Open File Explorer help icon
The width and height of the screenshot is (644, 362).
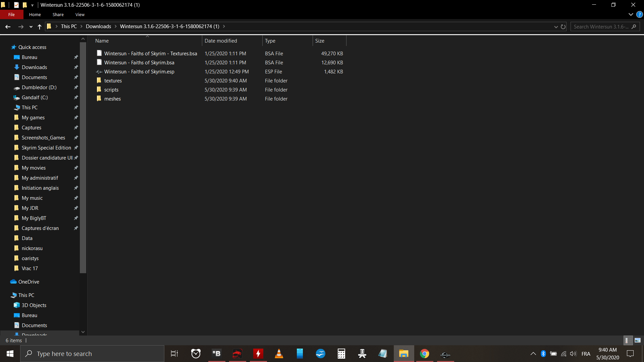(x=640, y=15)
